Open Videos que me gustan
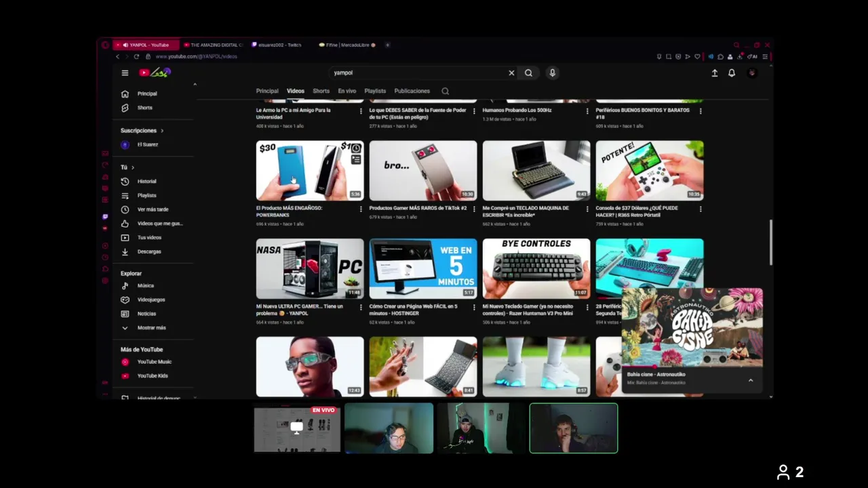This screenshot has height=488, width=868. (x=159, y=224)
